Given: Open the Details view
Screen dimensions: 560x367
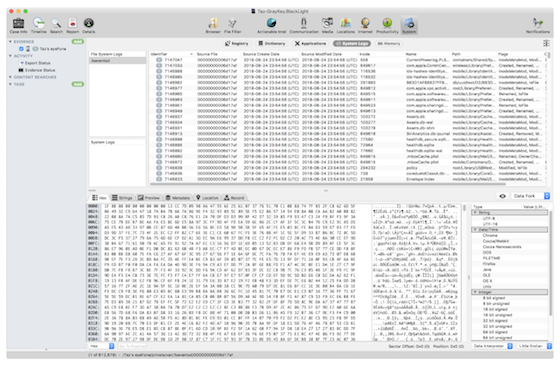Looking at the screenshot, I should (89, 26).
